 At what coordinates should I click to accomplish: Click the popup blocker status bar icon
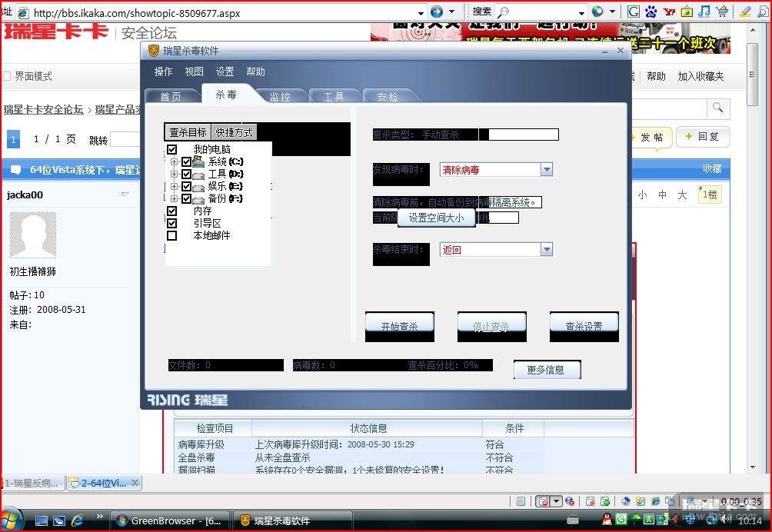[543, 501]
